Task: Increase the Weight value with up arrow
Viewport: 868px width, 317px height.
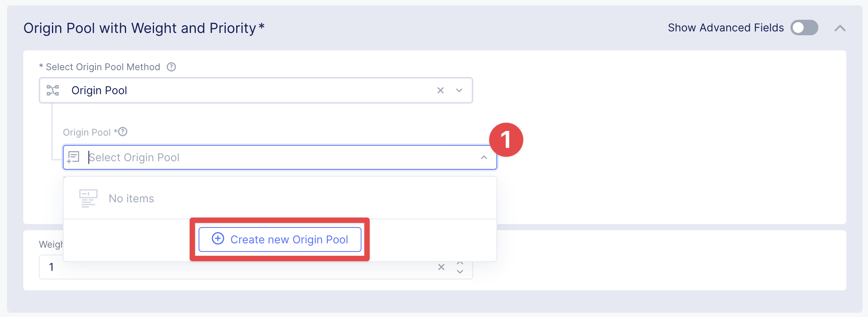Action: point(460,263)
